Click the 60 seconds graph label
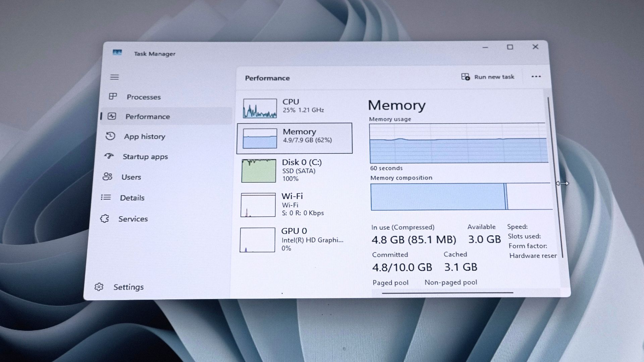Viewport: 644px width, 362px height. coord(386,168)
